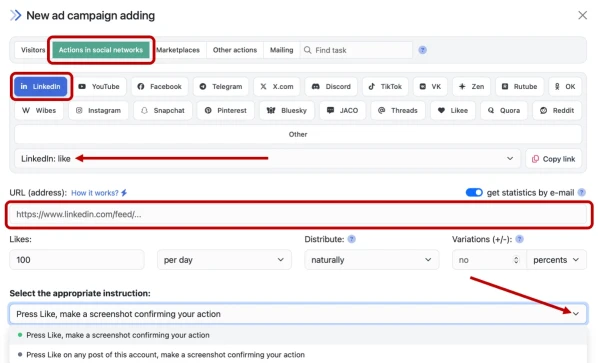Select the LinkedIn network button

40,87
